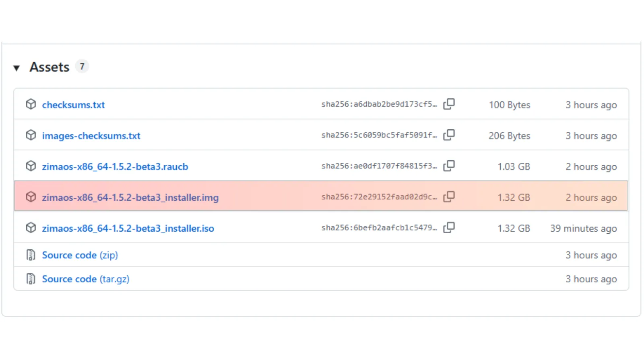Copy the checksums.txt sha256 hash

[449, 104]
